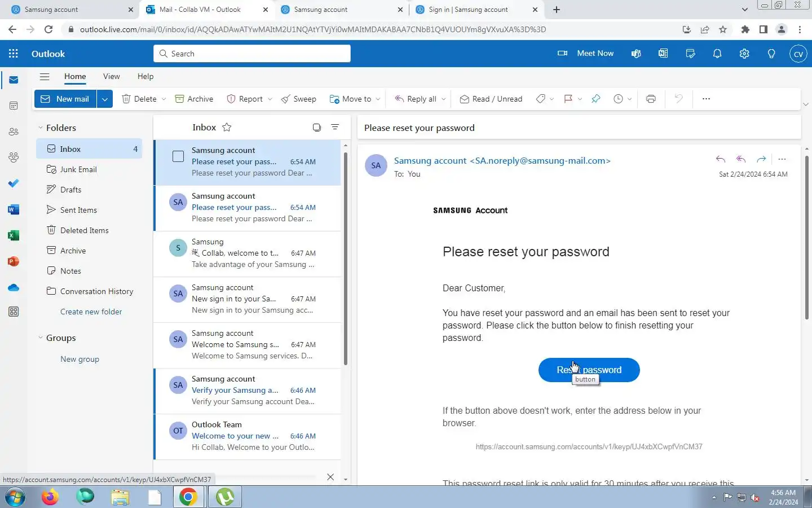
Task: Open the Reply all dropdown arrow
Action: [x=443, y=99]
